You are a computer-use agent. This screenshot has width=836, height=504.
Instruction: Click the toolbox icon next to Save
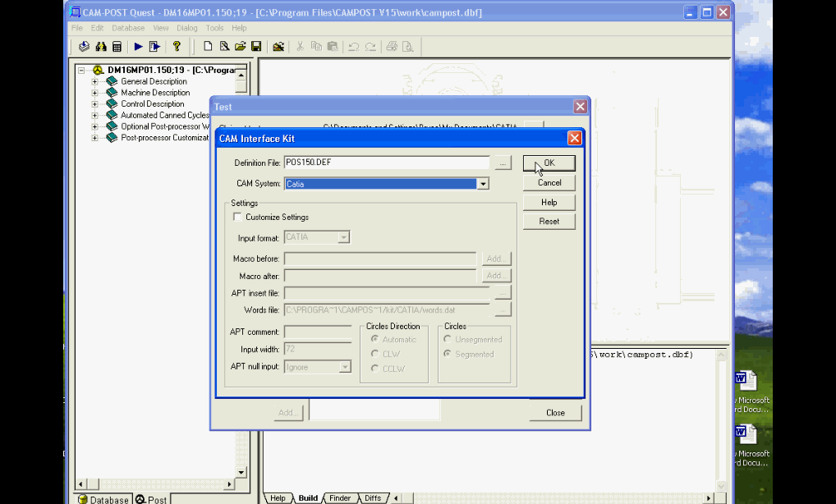(x=278, y=46)
